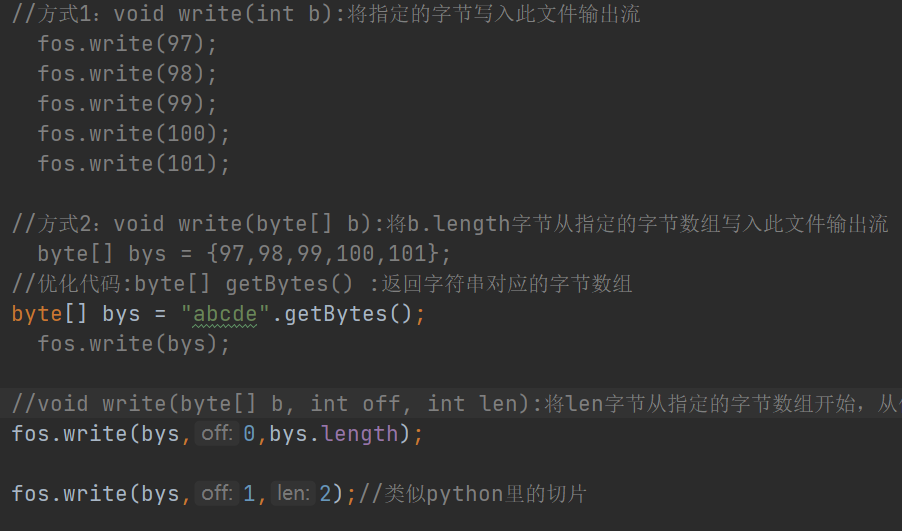Click the fos.write(101) statement

(x=133, y=163)
